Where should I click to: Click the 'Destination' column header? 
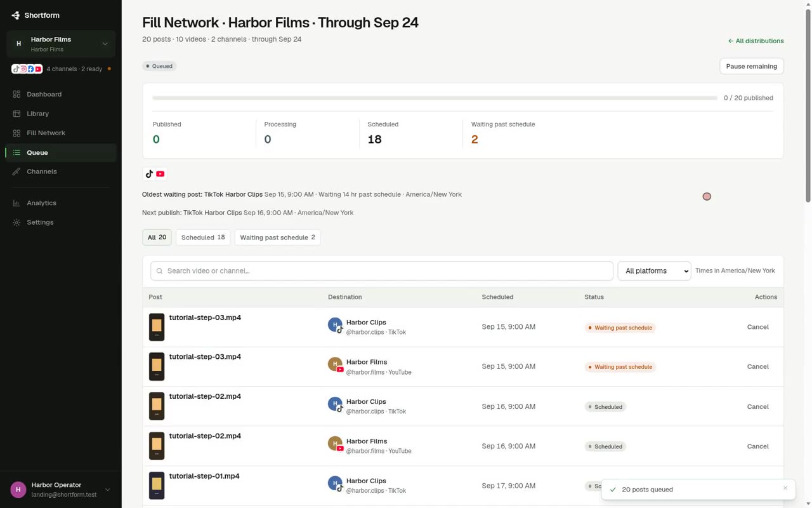pos(345,297)
